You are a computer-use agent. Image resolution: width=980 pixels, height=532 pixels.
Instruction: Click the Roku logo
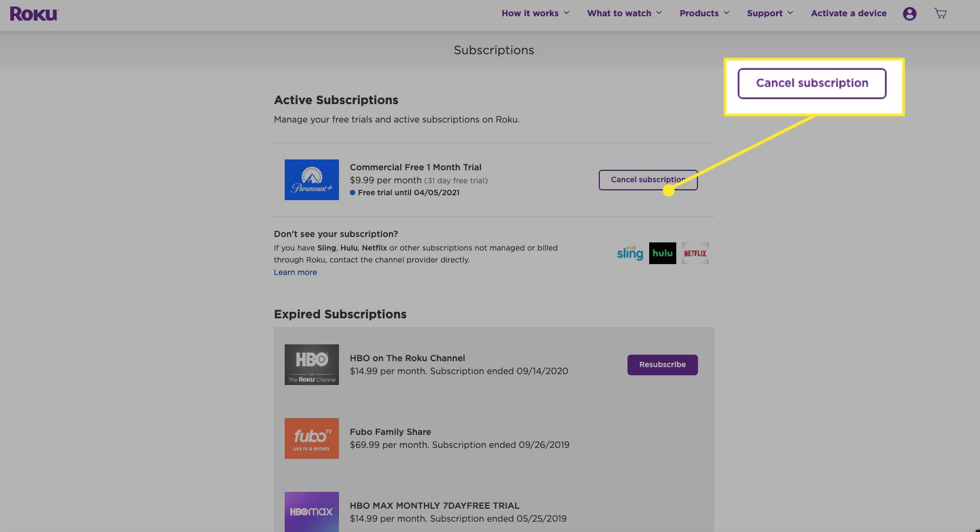coord(34,14)
